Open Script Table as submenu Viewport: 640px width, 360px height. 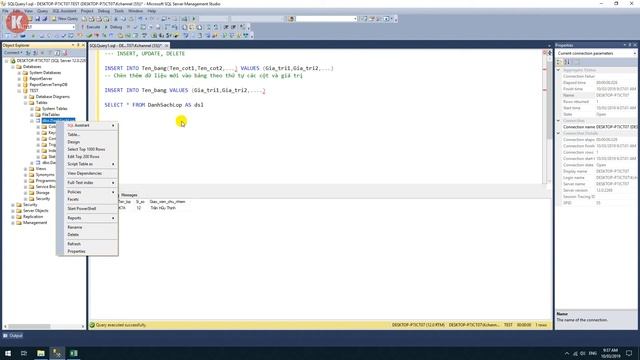(x=91, y=164)
